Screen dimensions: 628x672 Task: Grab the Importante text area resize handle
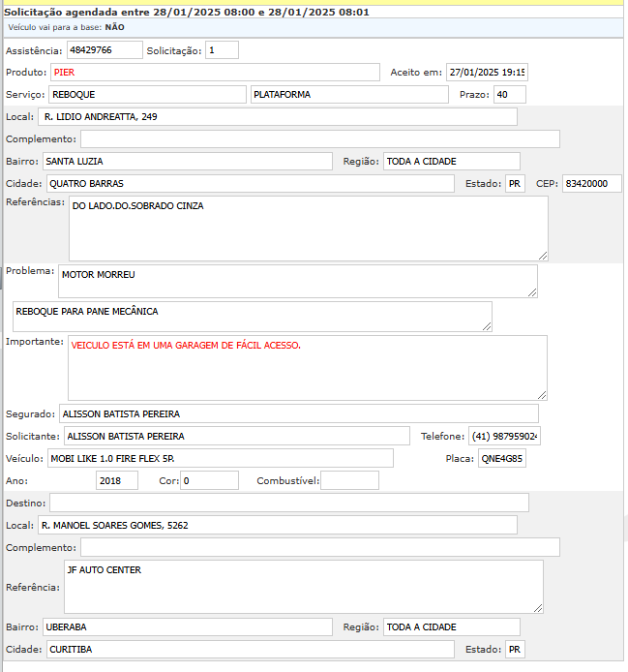coord(543,395)
